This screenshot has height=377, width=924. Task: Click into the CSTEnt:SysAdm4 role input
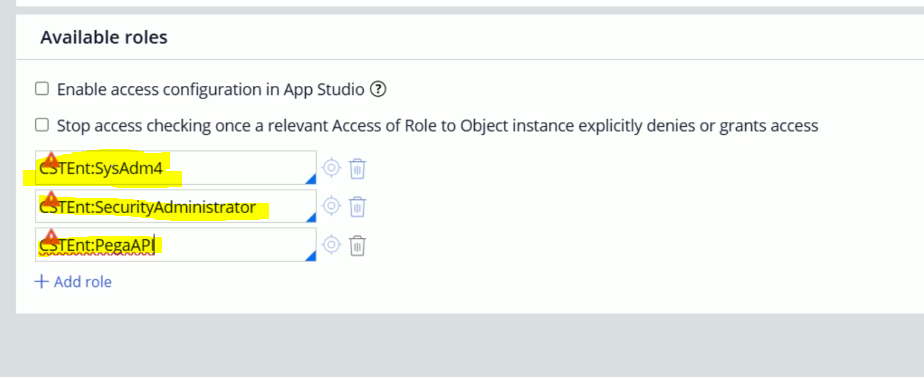(x=176, y=168)
